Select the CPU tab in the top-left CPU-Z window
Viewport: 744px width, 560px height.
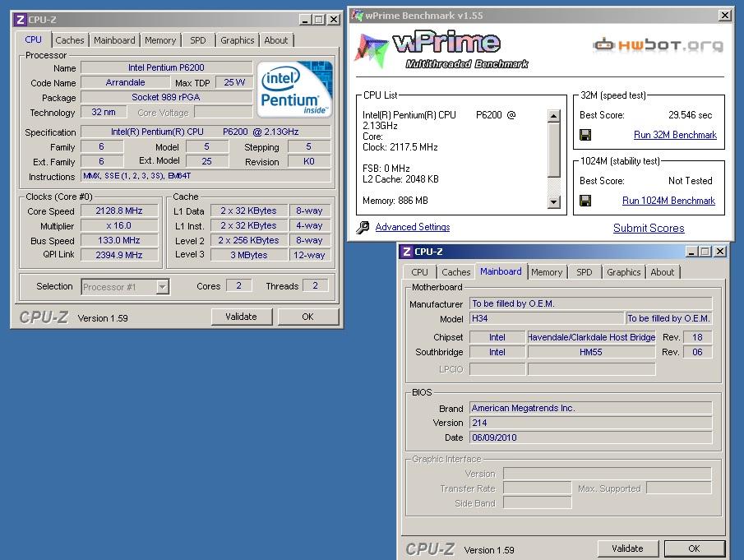33,39
